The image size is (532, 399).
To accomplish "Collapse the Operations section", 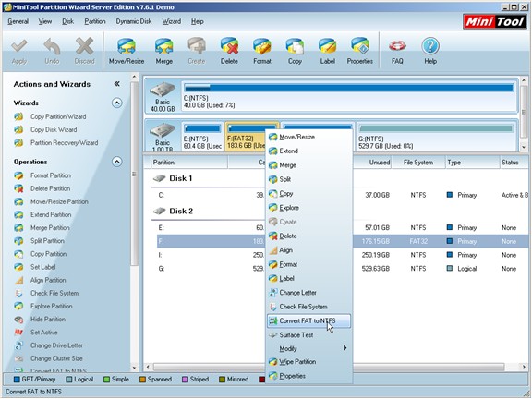I will [116, 162].
